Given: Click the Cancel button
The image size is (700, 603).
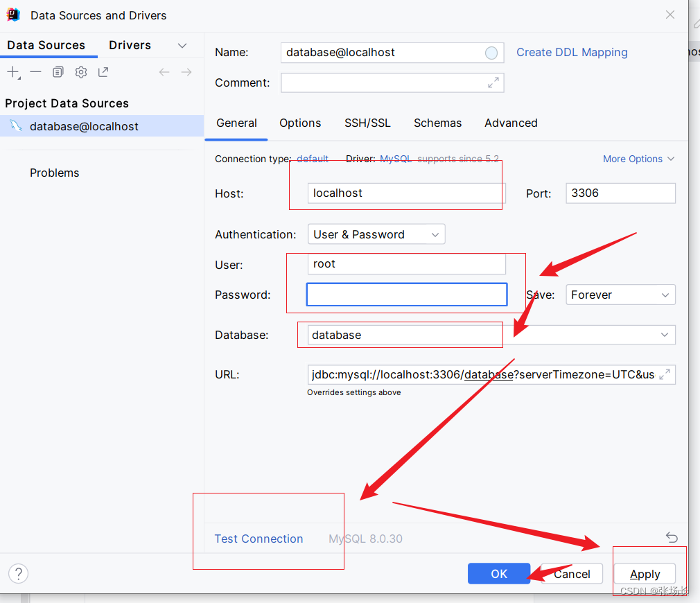Looking at the screenshot, I should pos(572,573).
